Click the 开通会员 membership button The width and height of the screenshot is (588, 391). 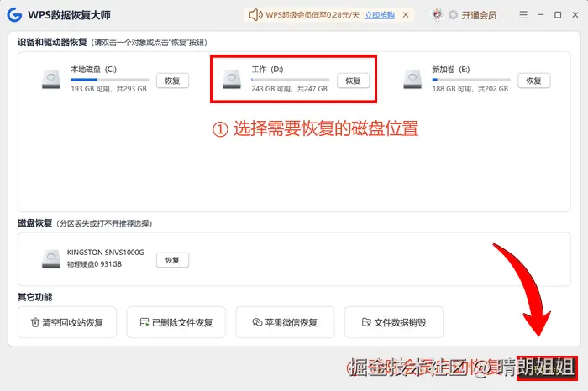(479, 15)
